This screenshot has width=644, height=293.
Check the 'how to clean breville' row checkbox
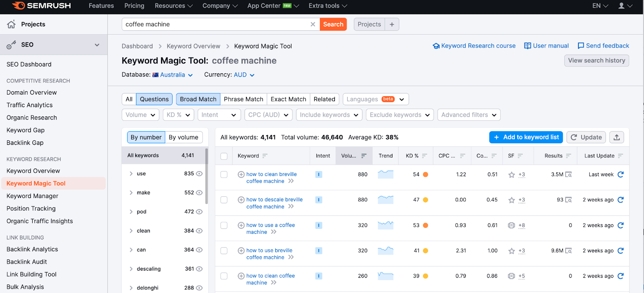[224, 175]
